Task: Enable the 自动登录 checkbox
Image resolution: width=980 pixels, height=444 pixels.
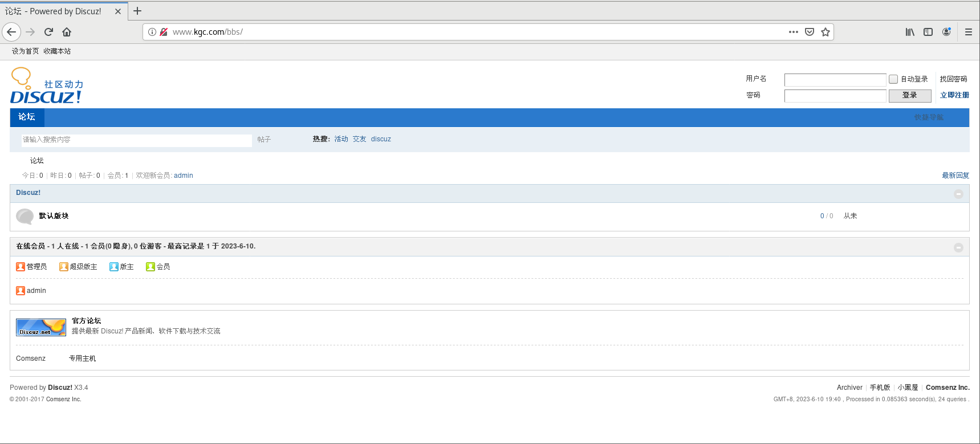Action: [x=893, y=79]
